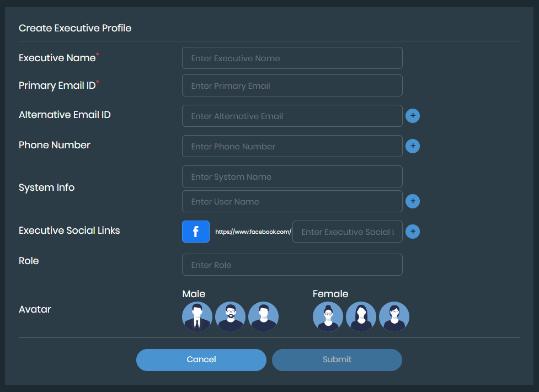Click the Enter Primary Email input field

tap(292, 85)
